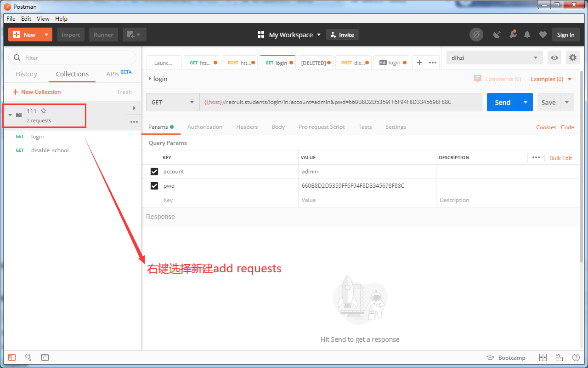588x368 pixels.
Task: Select the disable_school request in sidebar
Action: coord(72,150)
